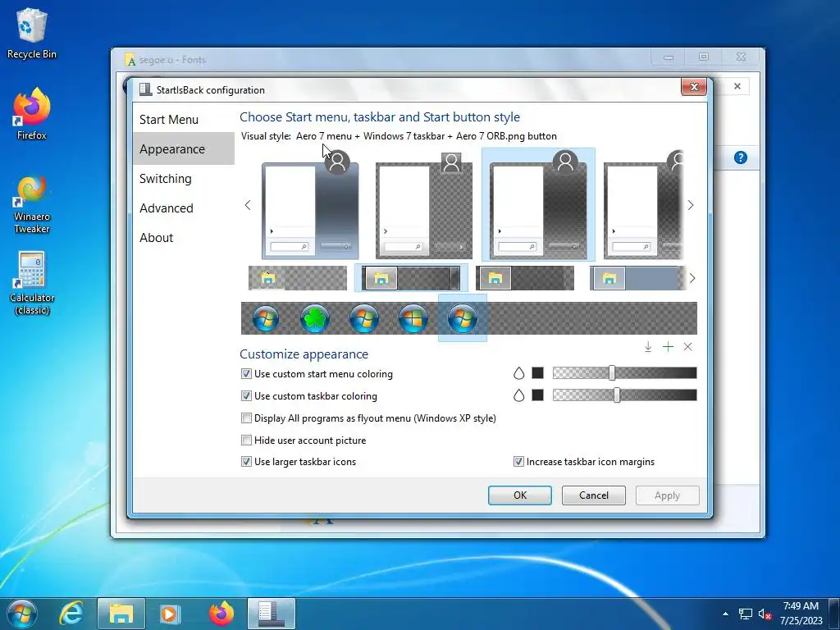Select the highlighted Start orb after the flag orb
This screenshot has height=630, width=840.
coord(463,318)
